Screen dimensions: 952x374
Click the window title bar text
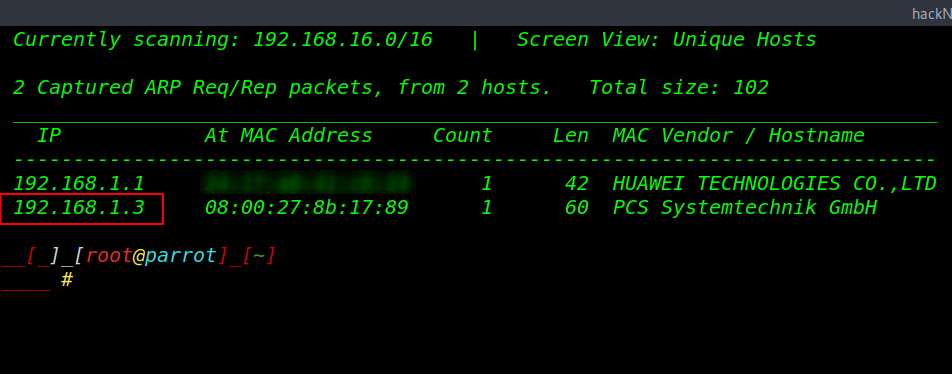pyautogui.click(x=931, y=13)
